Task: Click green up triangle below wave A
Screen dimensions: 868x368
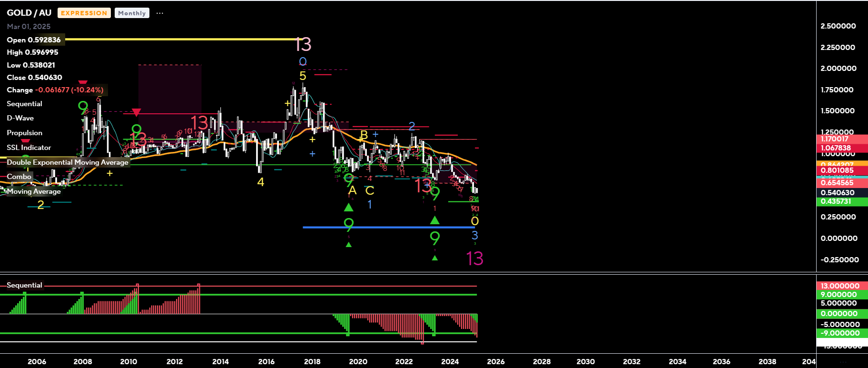Action: [x=349, y=207]
